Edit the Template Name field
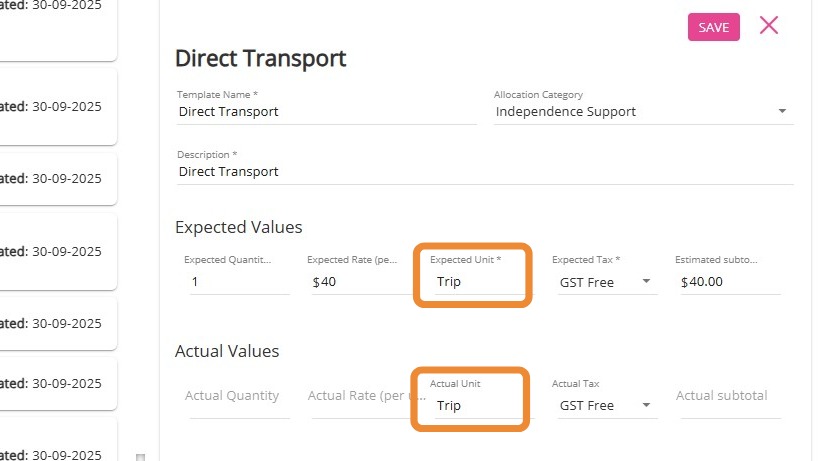Image resolution: width=826 pixels, height=461 pixels. point(312,112)
